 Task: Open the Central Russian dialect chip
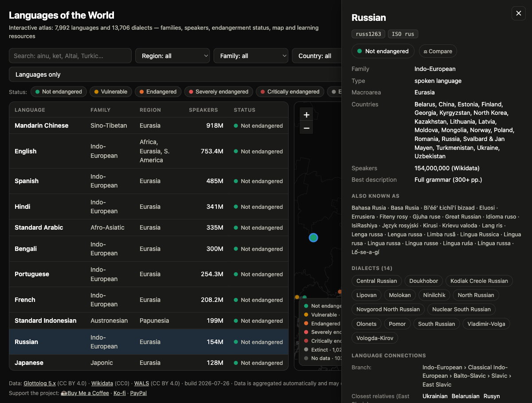pos(377,281)
